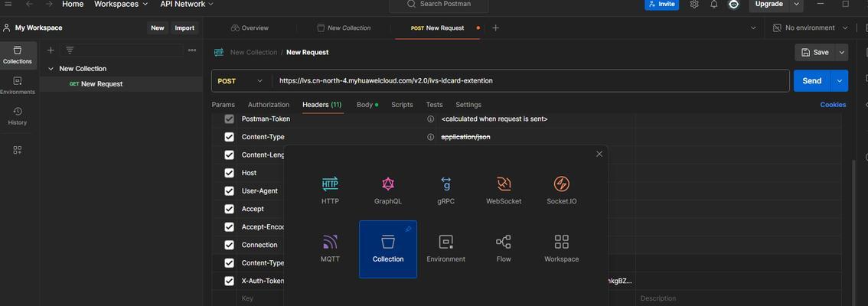This screenshot has width=868, height=306.
Task: Open the Save options arrow
Action: (x=842, y=52)
